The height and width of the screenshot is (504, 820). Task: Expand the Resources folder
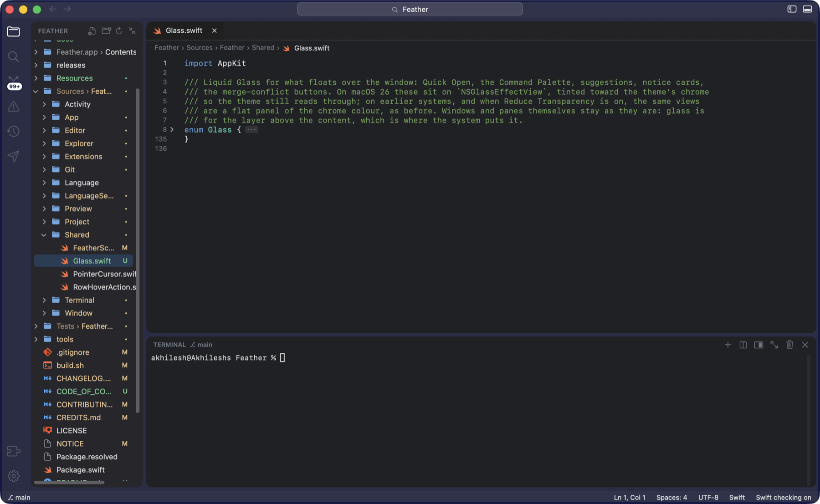point(36,78)
